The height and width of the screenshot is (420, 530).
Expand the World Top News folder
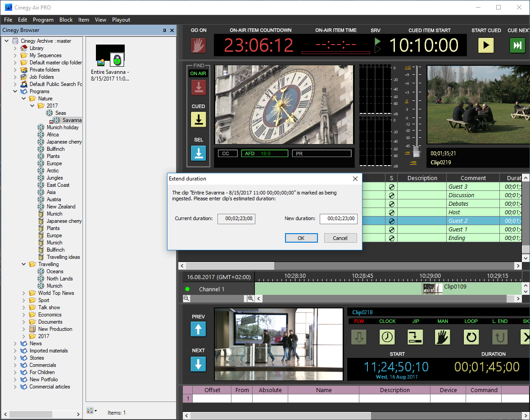[24, 293]
